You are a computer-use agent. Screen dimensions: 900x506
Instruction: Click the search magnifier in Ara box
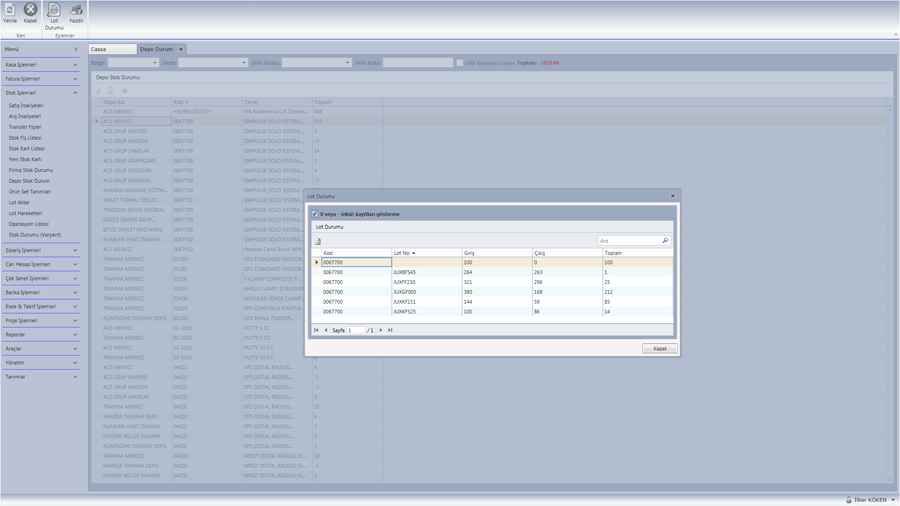pyautogui.click(x=665, y=241)
